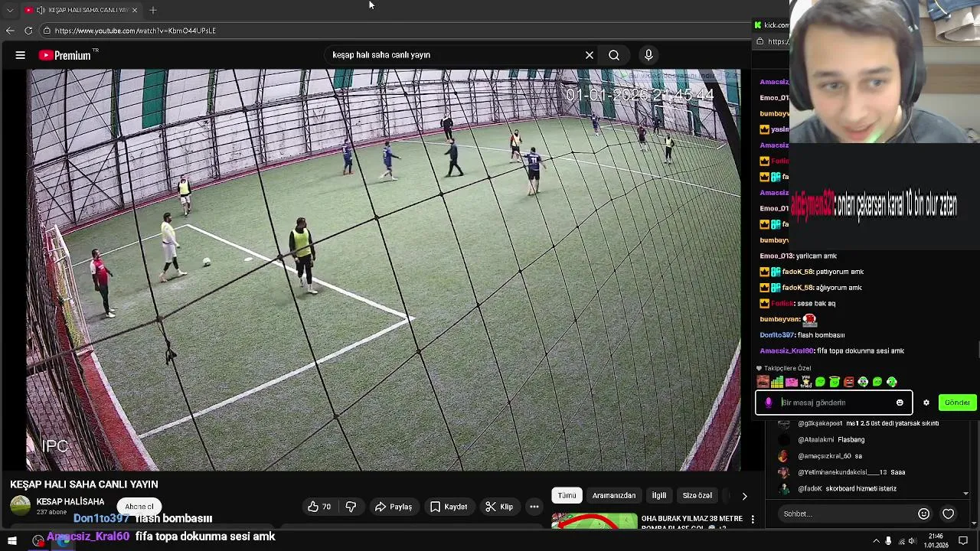Open Windows Start menu

(12, 541)
